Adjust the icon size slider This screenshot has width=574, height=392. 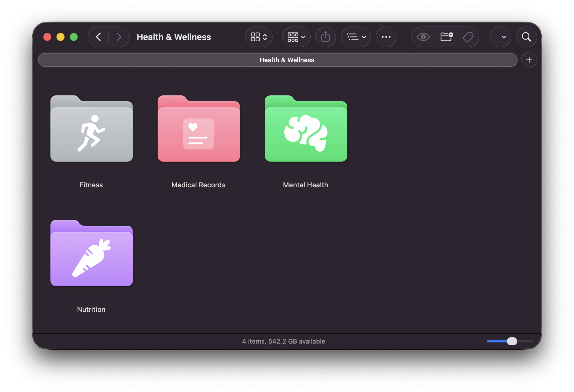click(x=512, y=341)
